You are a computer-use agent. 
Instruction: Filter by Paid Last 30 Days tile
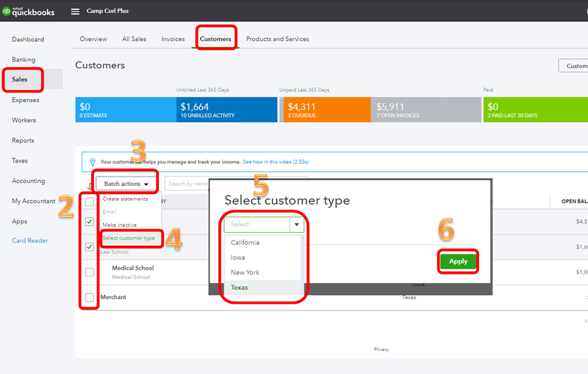click(x=536, y=110)
